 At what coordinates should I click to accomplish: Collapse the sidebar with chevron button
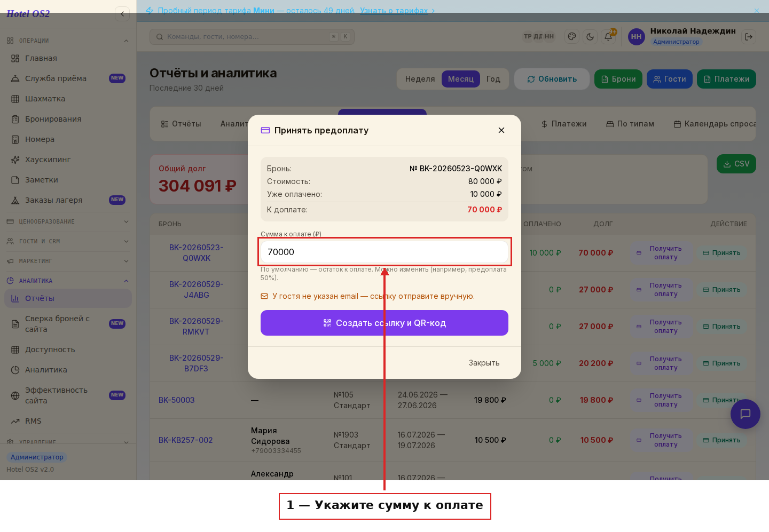[x=122, y=14]
